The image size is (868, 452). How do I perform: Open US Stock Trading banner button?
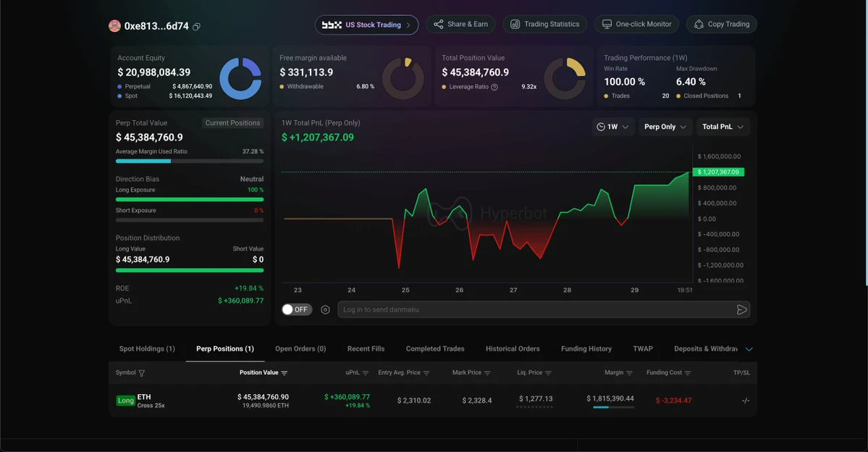(x=366, y=25)
